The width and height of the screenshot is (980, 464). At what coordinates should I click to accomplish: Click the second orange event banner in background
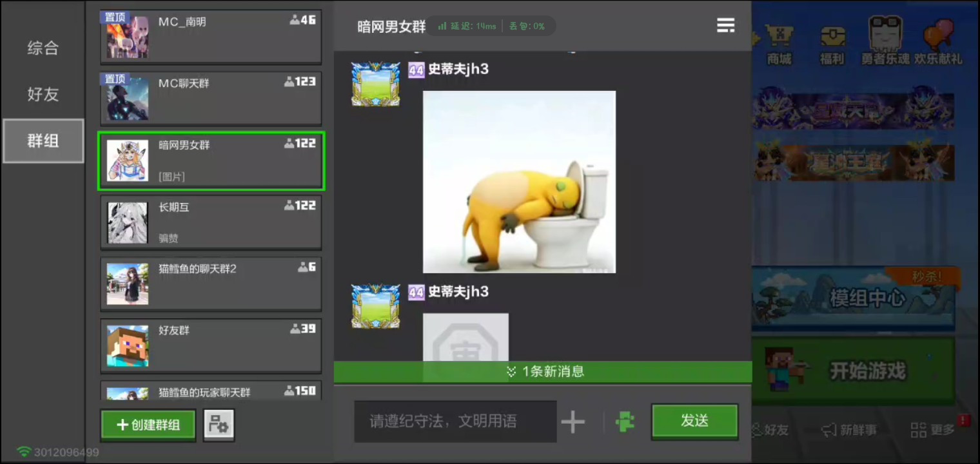pyautogui.click(x=854, y=161)
